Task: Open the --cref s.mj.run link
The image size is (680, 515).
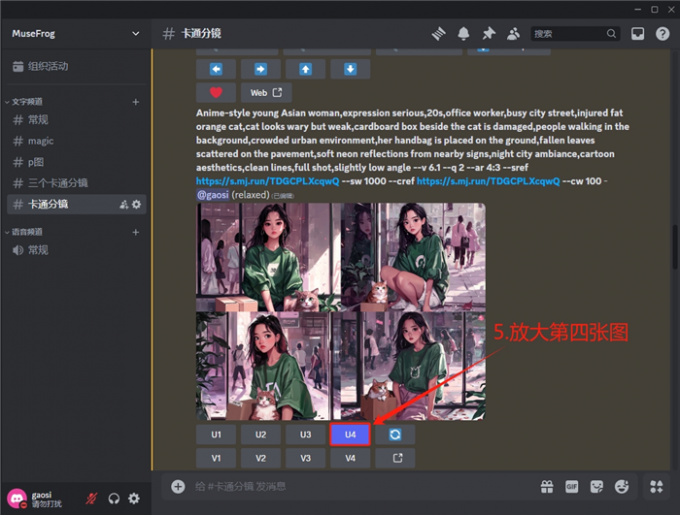Action: click(x=488, y=181)
